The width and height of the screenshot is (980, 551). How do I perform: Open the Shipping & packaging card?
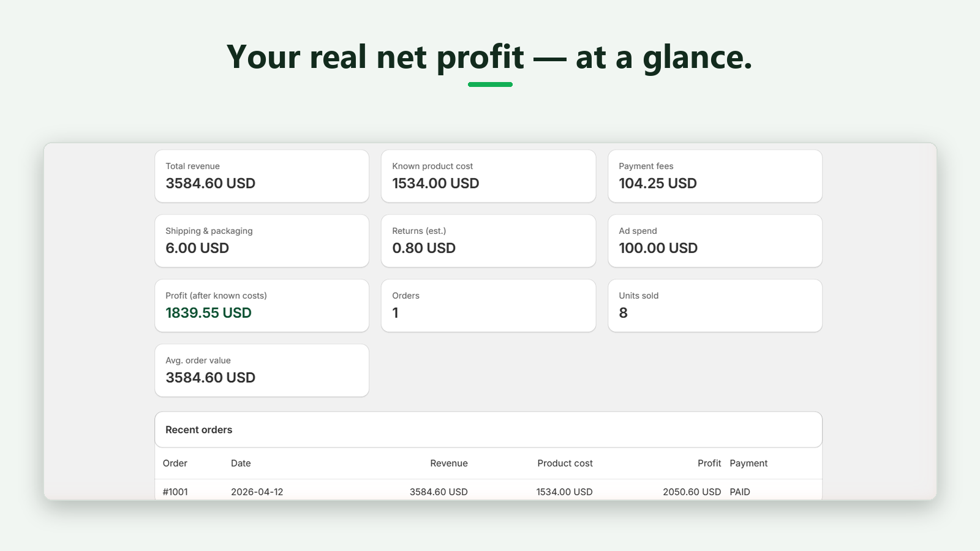[262, 241]
